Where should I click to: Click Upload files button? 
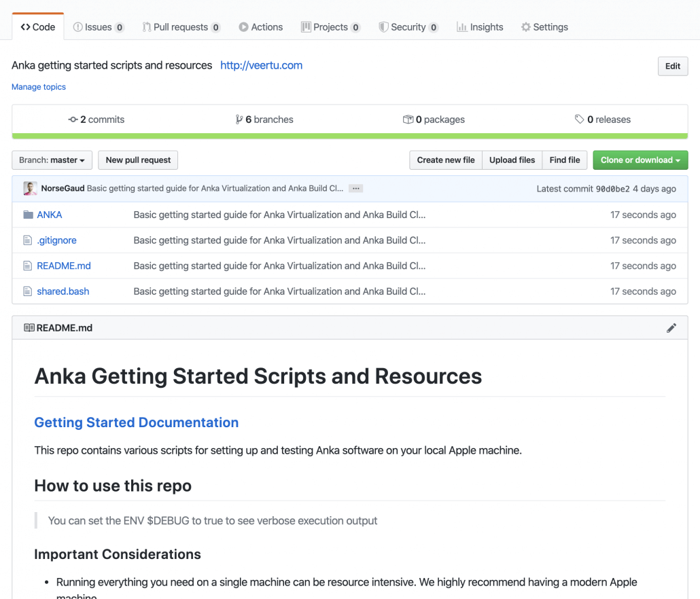click(512, 160)
